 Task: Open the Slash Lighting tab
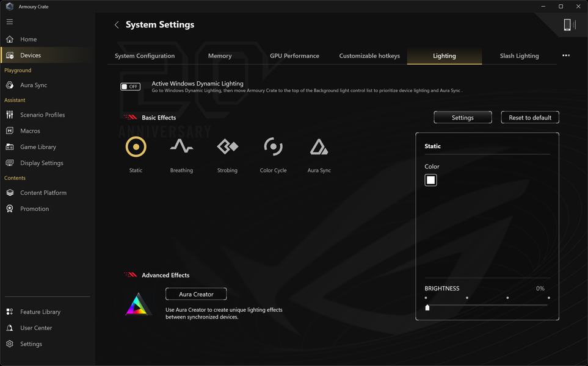point(520,56)
